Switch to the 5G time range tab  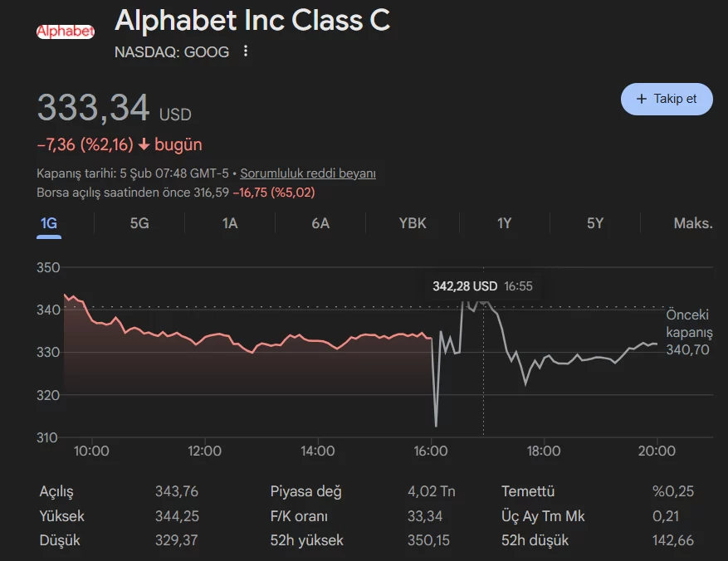pyautogui.click(x=139, y=223)
